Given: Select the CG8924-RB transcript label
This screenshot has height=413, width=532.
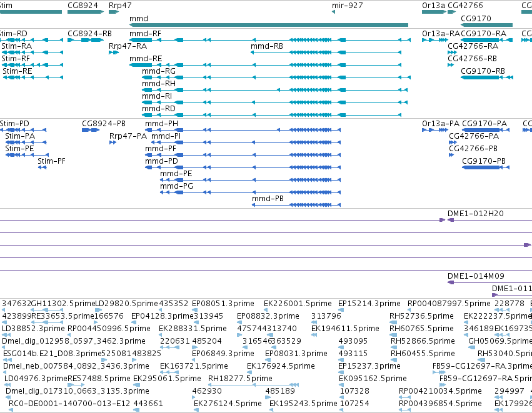Looking at the screenshot, I should click(x=89, y=34).
